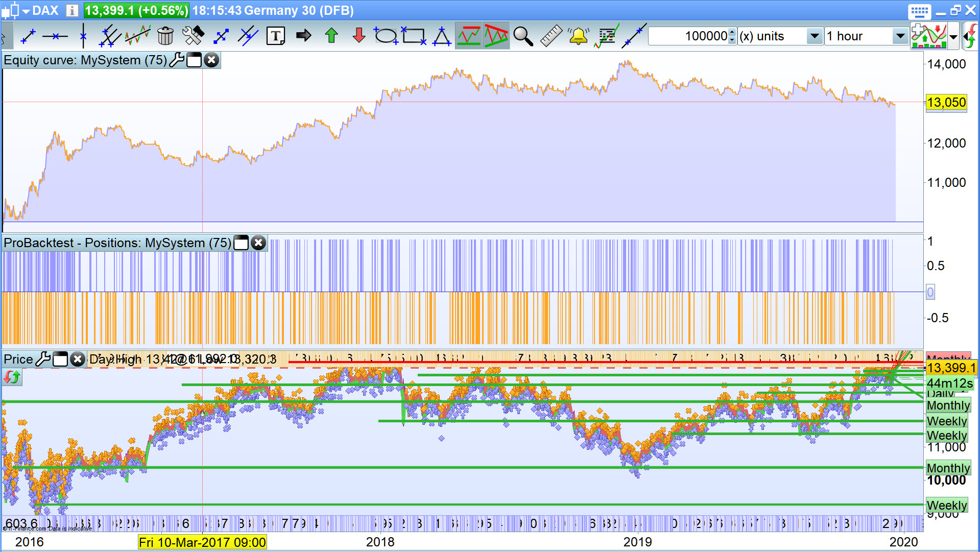Click the 2018 label on time axis
Viewport: 980px width, 552px height.
click(380, 542)
